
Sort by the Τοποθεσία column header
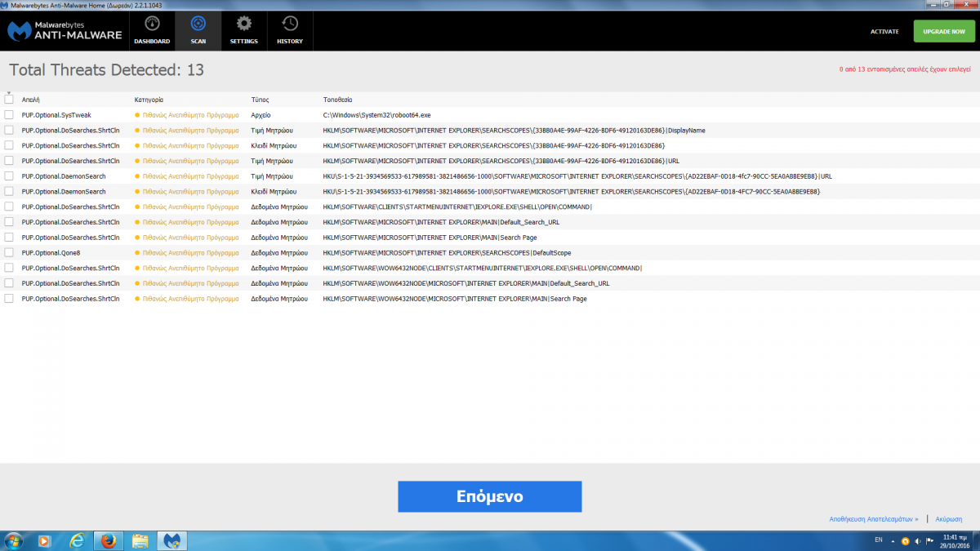click(338, 100)
